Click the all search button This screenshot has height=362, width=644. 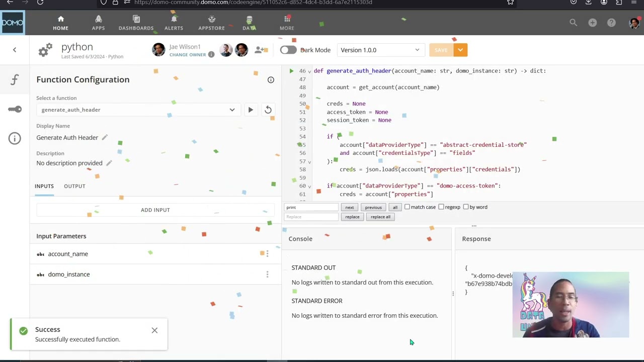[395, 207]
